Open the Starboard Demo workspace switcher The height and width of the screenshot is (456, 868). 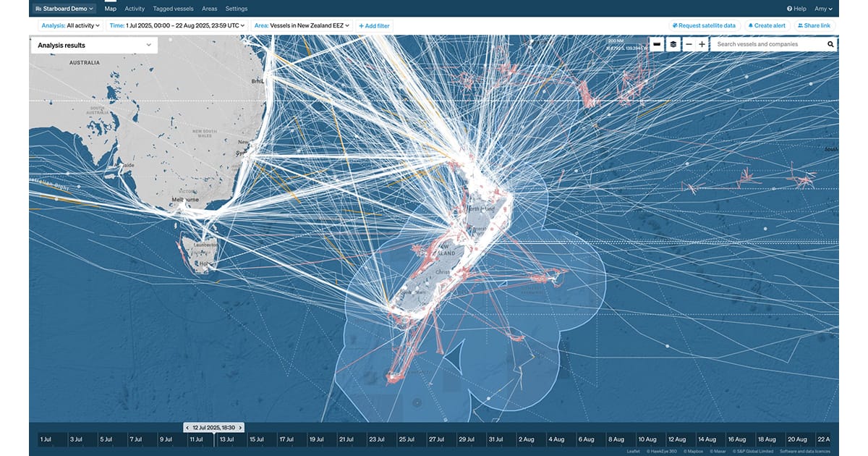(65, 9)
